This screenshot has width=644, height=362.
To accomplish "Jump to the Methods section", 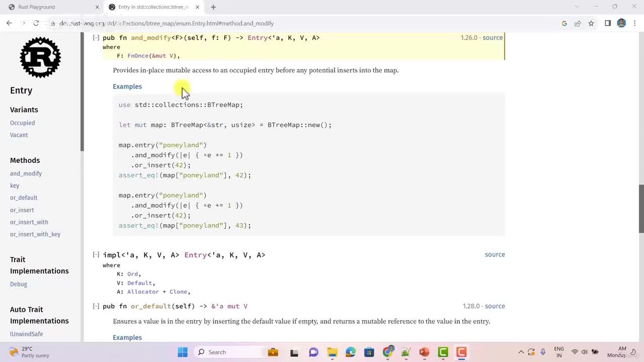I will (25, 160).
